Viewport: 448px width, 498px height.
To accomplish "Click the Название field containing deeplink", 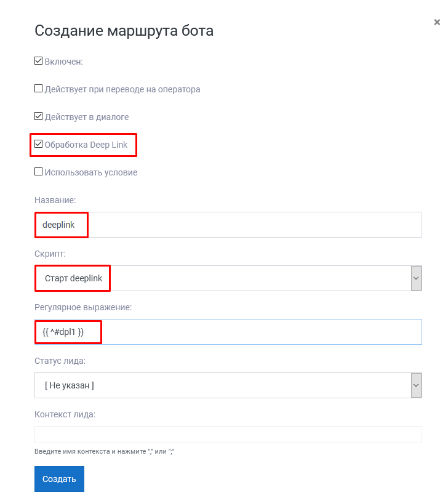I will point(228,225).
